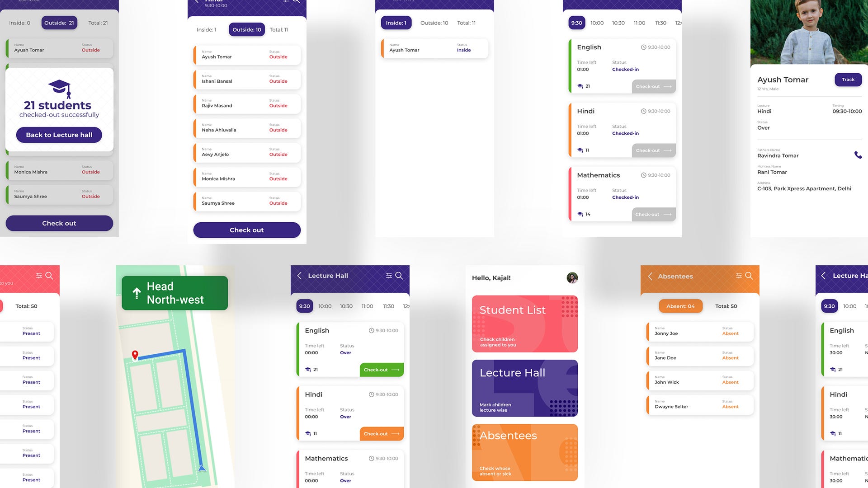Click the back arrow in Lecture Hall panel
Viewport: 868px width, 488px height.
point(299,275)
